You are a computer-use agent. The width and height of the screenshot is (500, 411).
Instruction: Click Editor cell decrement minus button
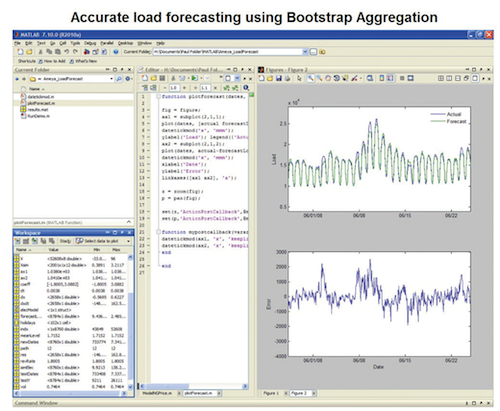(x=165, y=88)
